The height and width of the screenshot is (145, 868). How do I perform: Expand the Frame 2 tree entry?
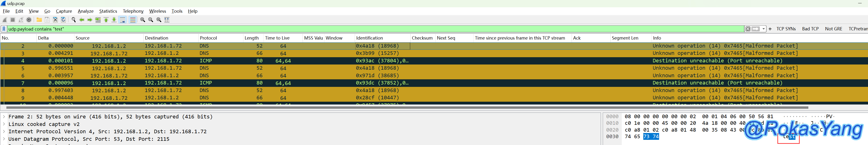pyautogui.click(x=4, y=117)
